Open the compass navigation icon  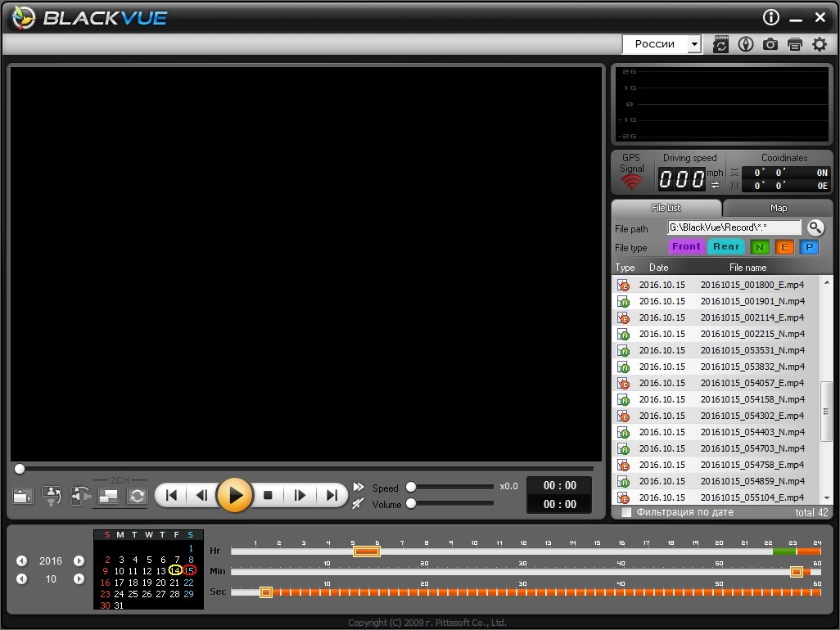(746, 44)
